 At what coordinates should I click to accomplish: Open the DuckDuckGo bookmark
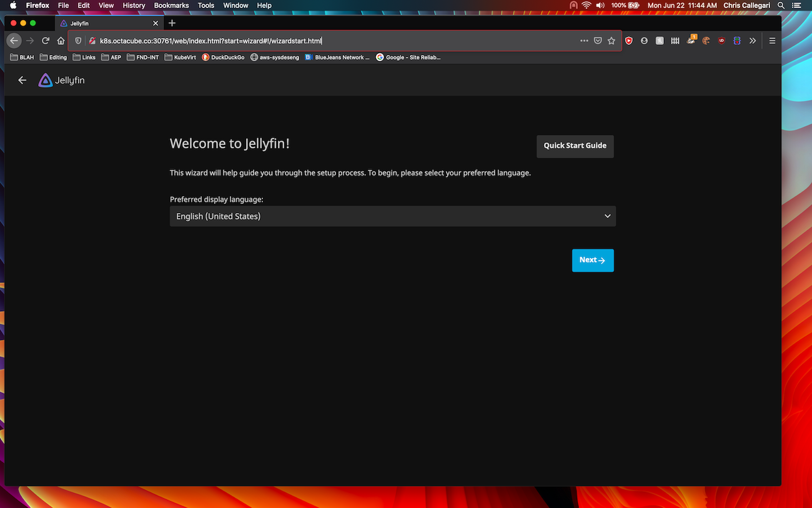[223, 57]
